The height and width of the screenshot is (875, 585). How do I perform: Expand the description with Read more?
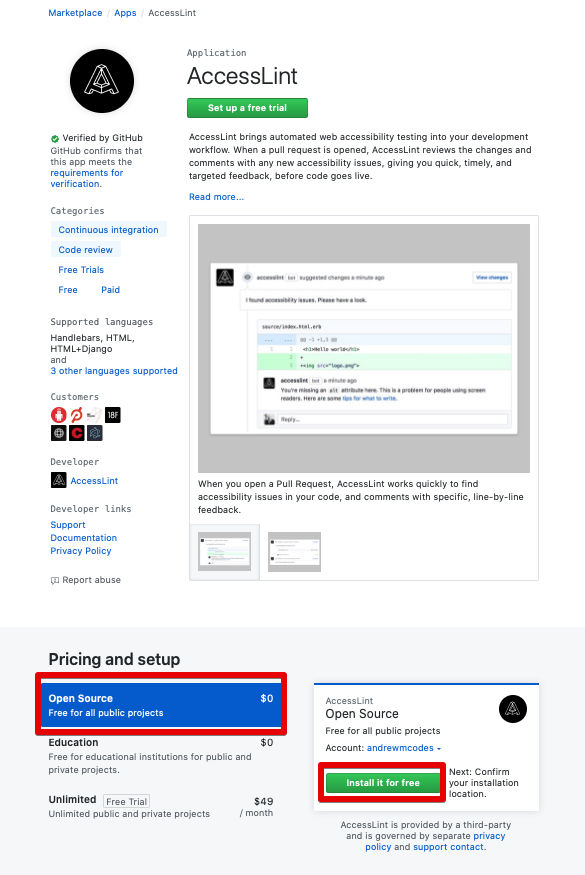[x=216, y=196]
